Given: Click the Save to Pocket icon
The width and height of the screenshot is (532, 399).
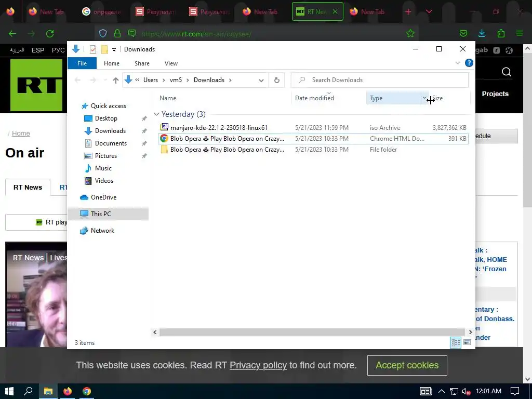Looking at the screenshot, I should (463, 33).
